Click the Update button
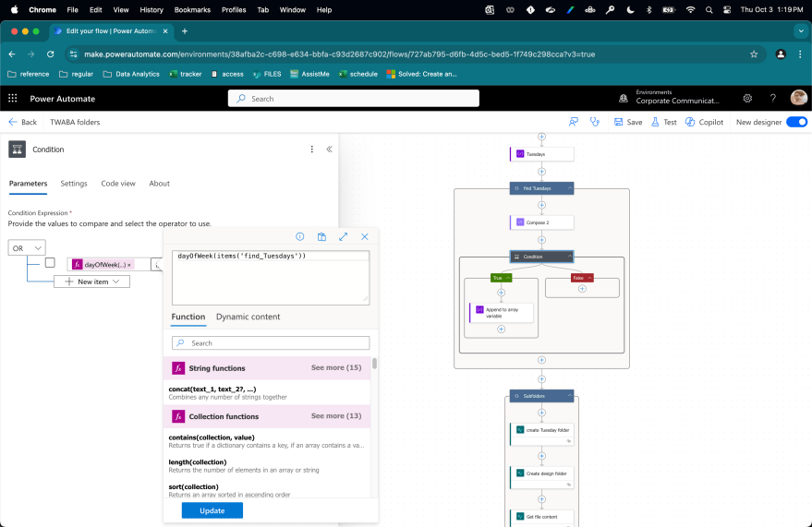 click(212, 510)
